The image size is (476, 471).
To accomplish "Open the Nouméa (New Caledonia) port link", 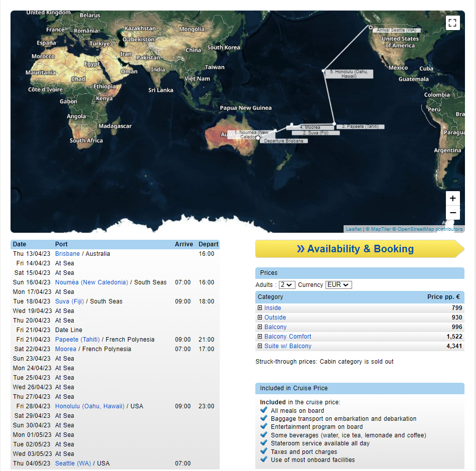I will tap(91, 282).
